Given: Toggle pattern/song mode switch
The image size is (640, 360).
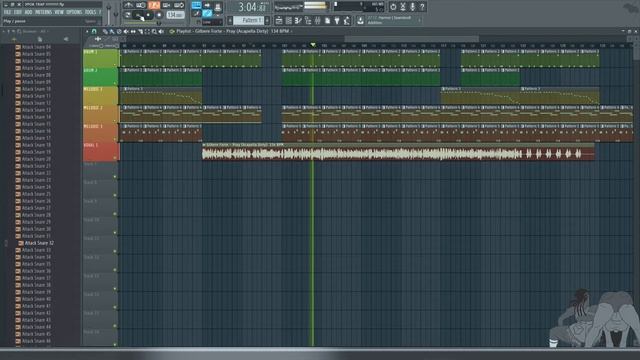Looking at the screenshot, I should tap(127, 15).
